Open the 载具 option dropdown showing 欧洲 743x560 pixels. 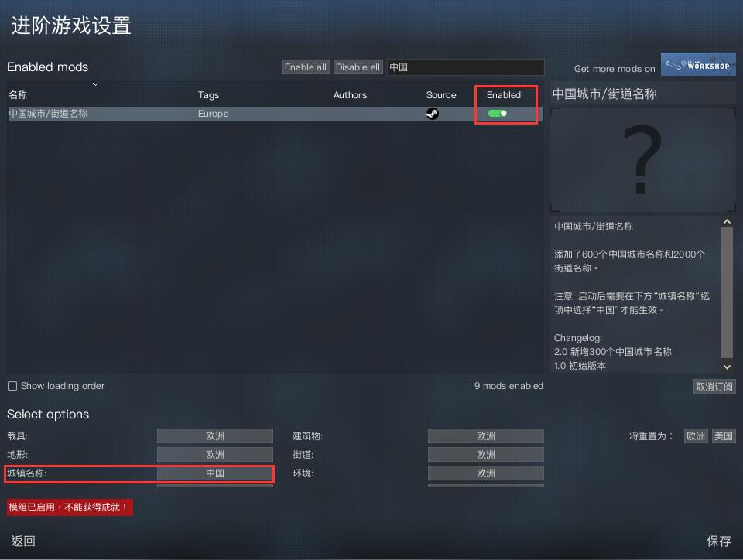[x=215, y=436]
